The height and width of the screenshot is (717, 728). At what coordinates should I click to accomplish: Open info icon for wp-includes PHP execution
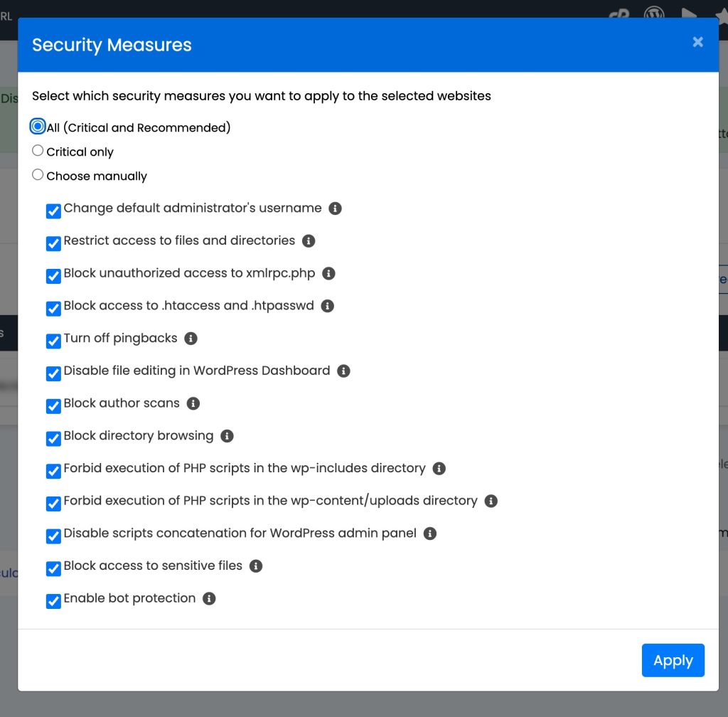click(x=439, y=469)
